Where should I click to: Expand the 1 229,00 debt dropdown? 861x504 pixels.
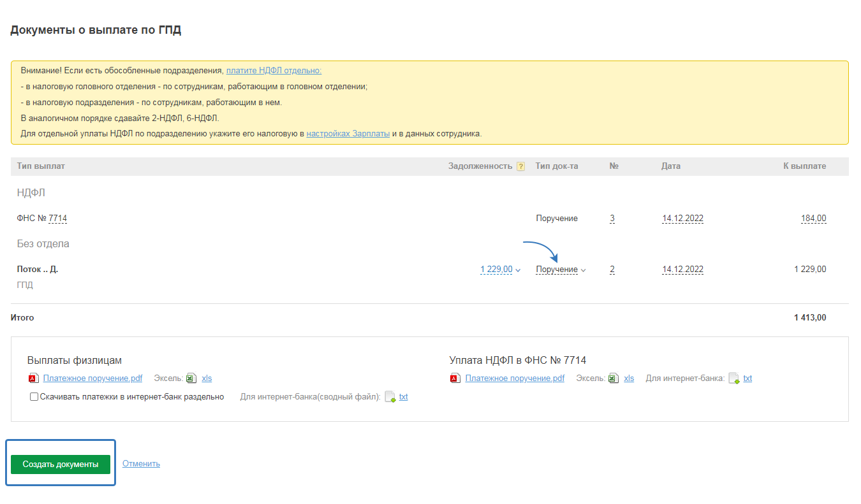(x=500, y=270)
